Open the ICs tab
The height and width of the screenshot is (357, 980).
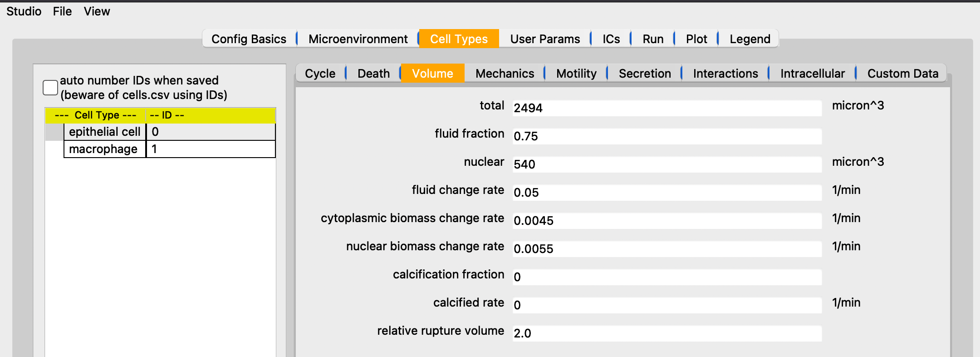point(611,39)
